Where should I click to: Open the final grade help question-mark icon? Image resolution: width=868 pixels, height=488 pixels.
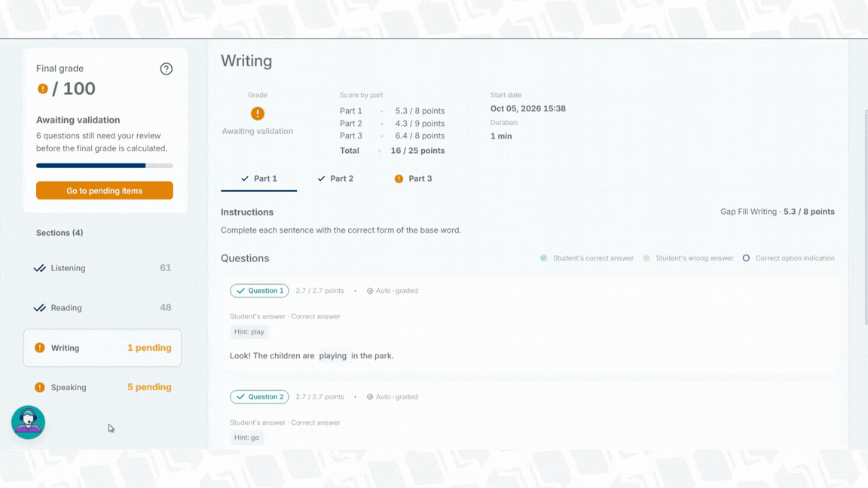pos(166,69)
